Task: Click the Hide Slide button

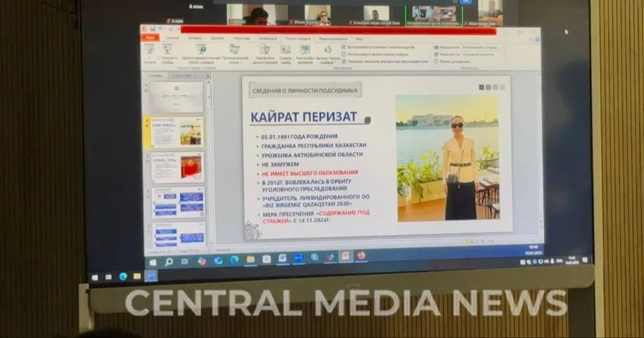Action: [286, 53]
